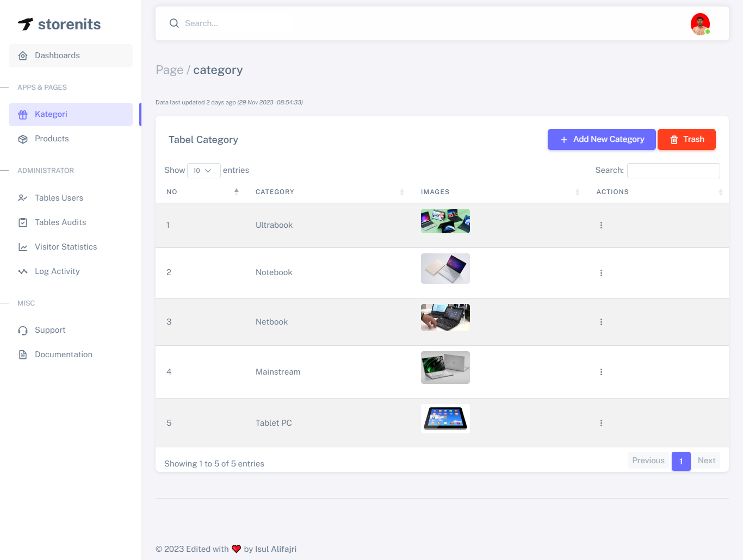Click the storenits bird logo icon
This screenshot has height=560, width=743.
(x=25, y=24)
